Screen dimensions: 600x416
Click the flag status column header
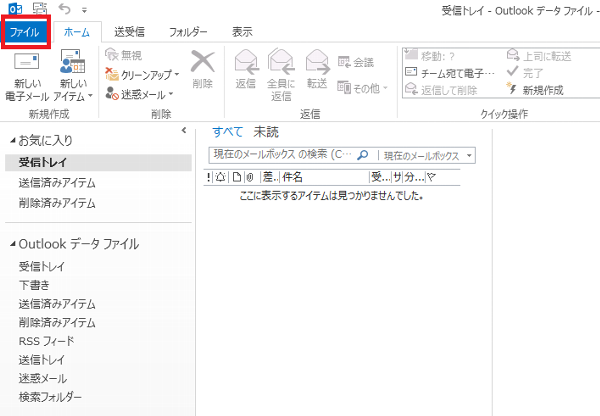pyautogui.click(x=432, y=177)
